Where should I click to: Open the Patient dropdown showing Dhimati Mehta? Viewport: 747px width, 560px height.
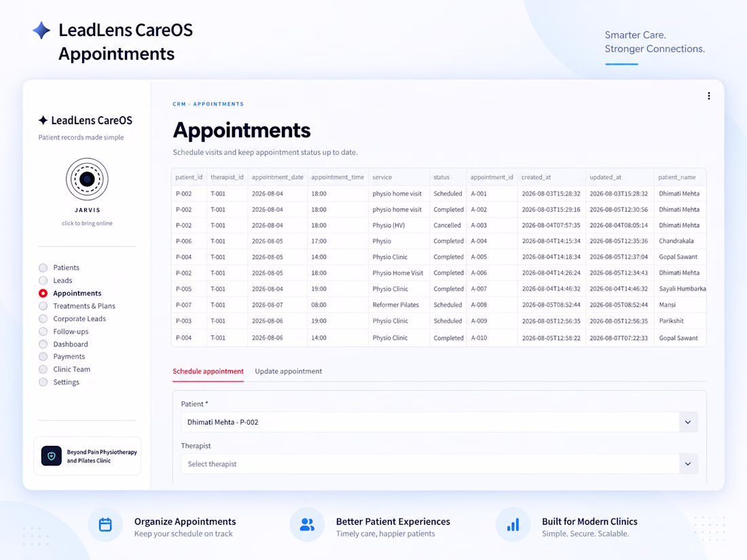click(x=439, y=422)
